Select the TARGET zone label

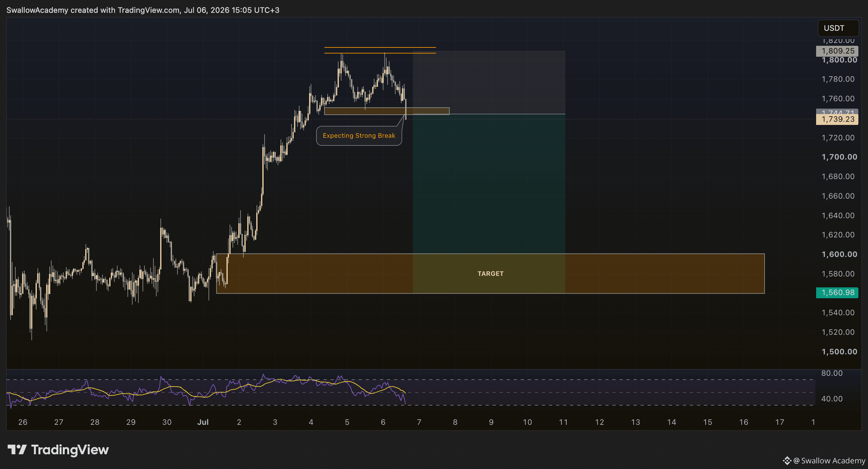tap(490, 274)
